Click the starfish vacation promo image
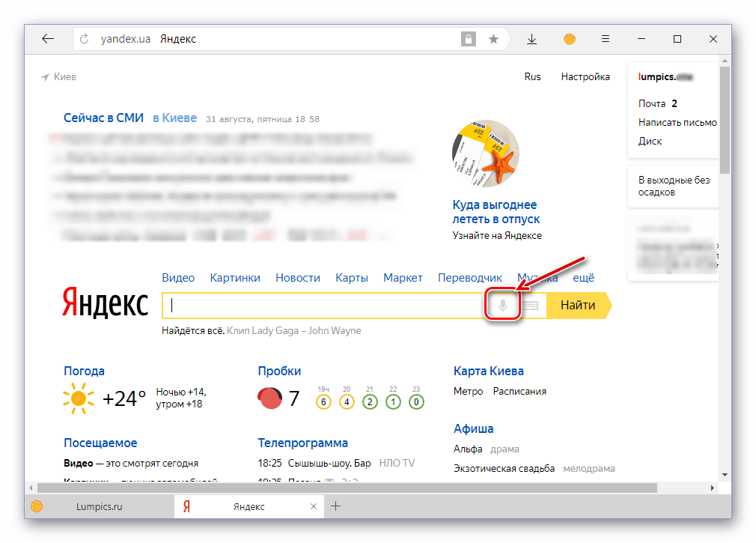756x543 pixels. click(x=486, y=154)
